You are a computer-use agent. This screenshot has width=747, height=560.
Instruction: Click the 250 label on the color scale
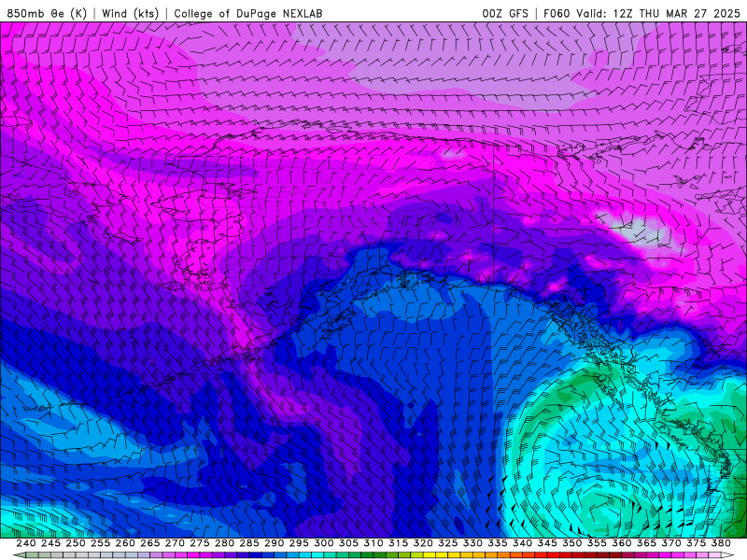click(x=76, y=543)
